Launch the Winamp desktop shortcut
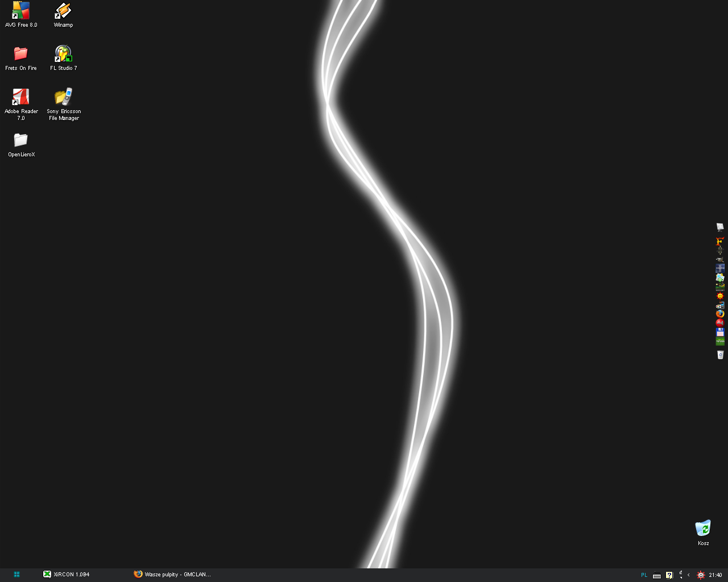Screen dimensions: 728x582 tap(63, 11)
